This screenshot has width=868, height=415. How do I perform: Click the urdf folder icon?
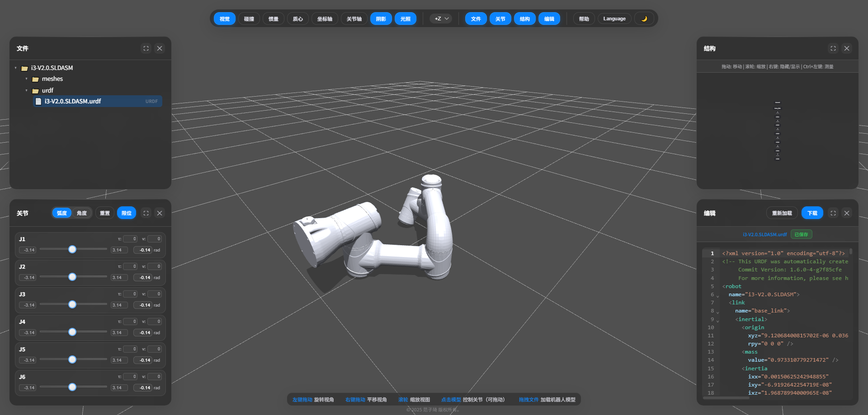click(35, 91)
